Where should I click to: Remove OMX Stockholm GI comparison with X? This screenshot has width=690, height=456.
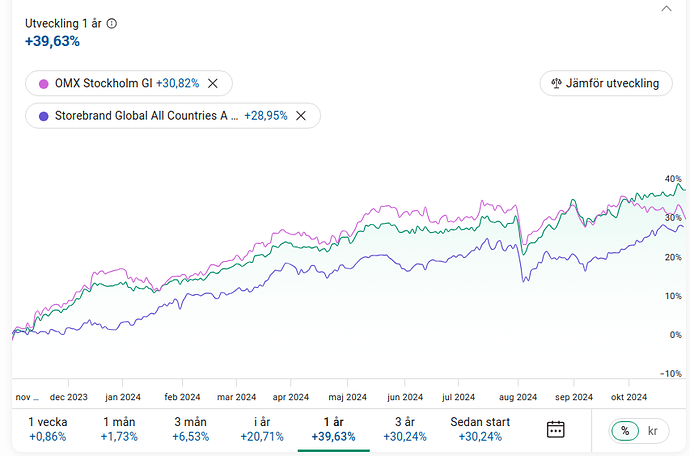point(212,83)
